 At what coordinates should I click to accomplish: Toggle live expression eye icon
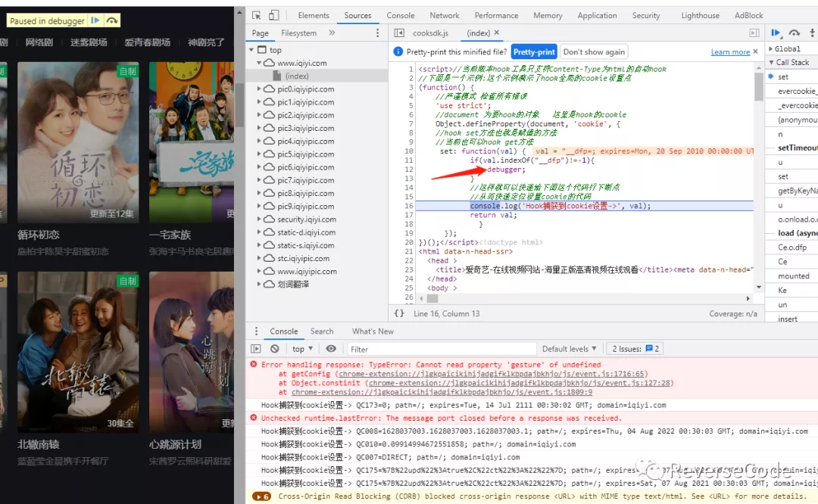click(x=331, y=349)
